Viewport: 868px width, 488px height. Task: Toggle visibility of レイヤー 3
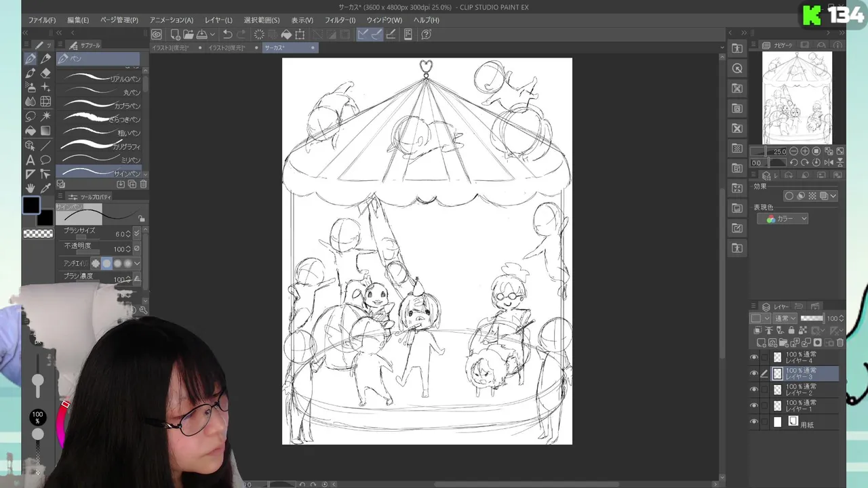[x=754, y=373]
